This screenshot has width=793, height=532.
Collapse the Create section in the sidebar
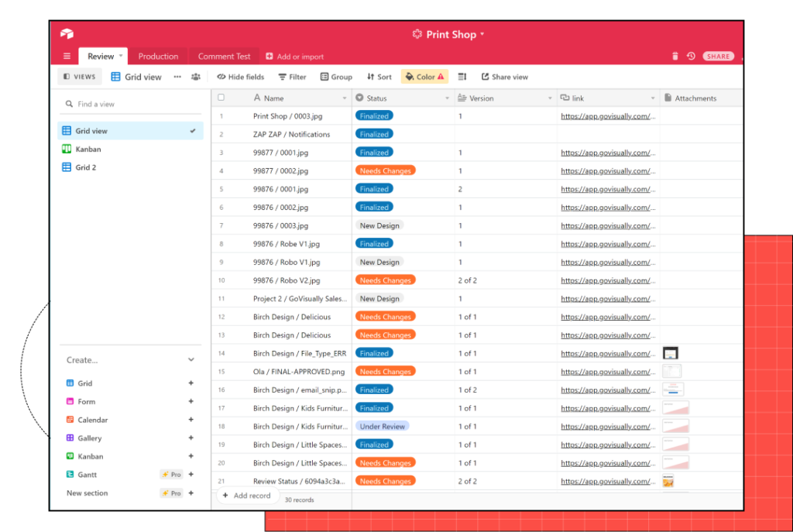(191, 359)
